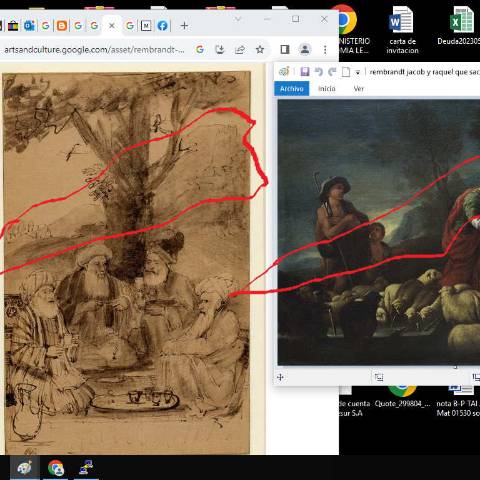Open the "carta de invitacion" Word file

tap(402, 30)
